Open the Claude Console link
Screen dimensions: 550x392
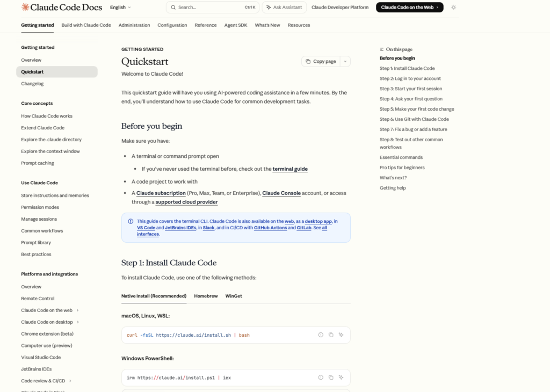tap(281, 193)
